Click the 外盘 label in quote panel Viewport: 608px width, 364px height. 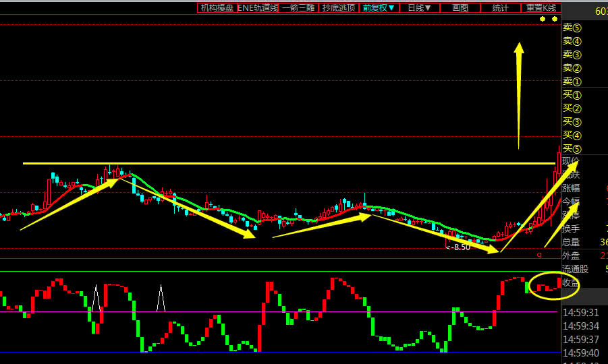click(x=571, y=255)
